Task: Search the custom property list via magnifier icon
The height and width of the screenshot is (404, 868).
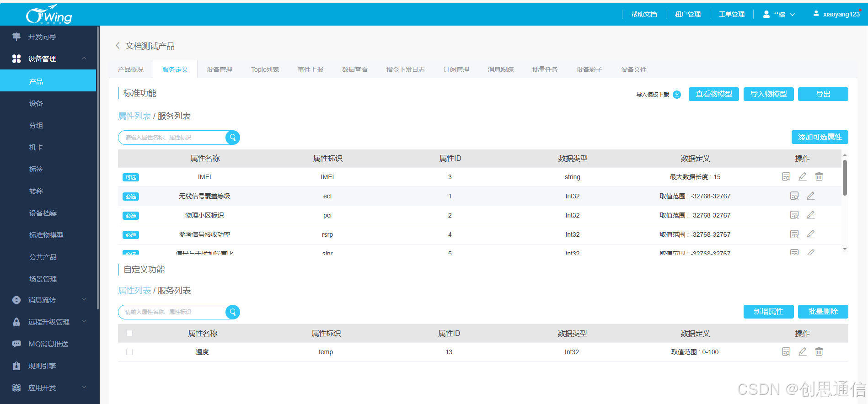Action: click(x=233, y=312)
